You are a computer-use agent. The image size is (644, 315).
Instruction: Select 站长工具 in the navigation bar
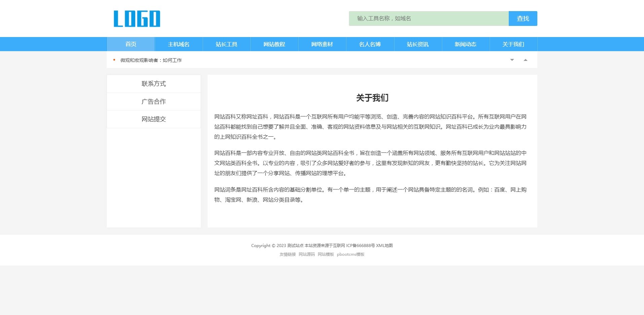pyautogui.click(x=226, y=44)
